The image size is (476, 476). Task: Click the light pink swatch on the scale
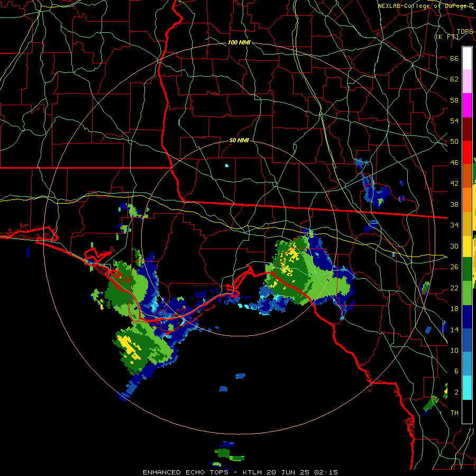[x=467, y=81]
